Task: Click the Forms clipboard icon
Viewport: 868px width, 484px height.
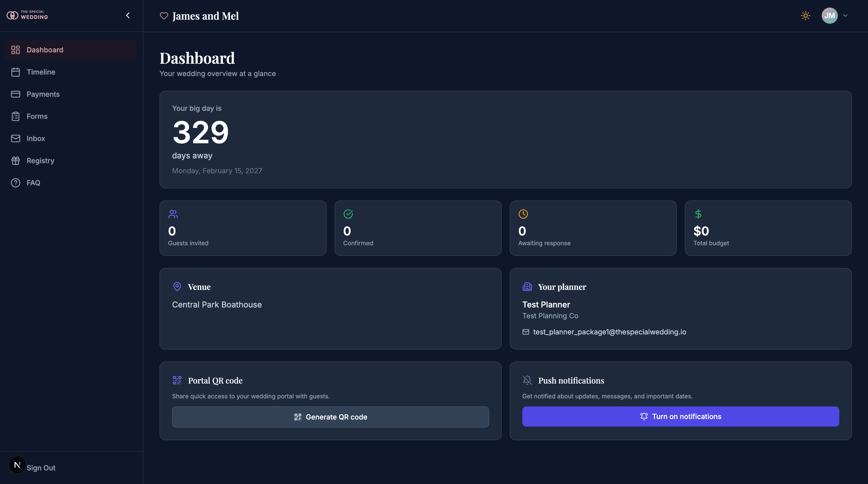Action: 16,116
